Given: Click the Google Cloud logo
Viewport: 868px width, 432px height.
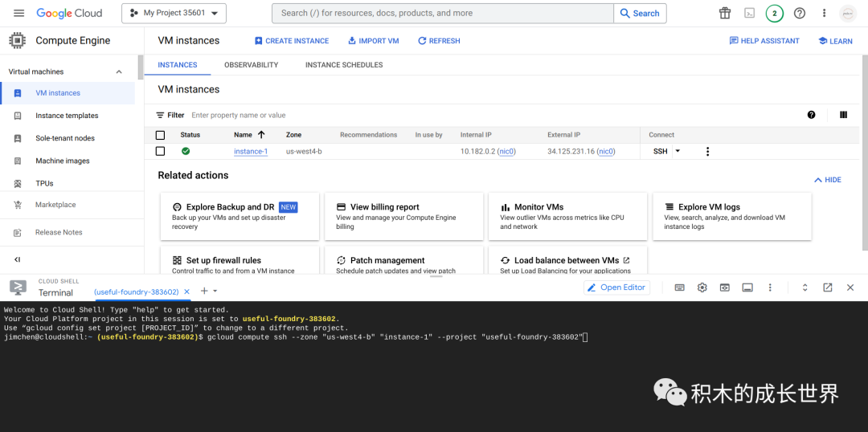Looking at the screenshot, I should (69, 13).
